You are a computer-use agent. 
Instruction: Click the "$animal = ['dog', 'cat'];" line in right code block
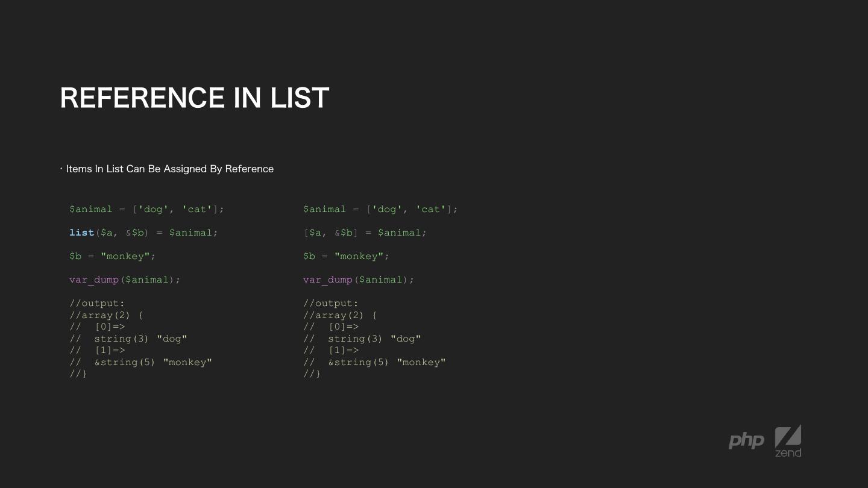[x=380, y=209]
